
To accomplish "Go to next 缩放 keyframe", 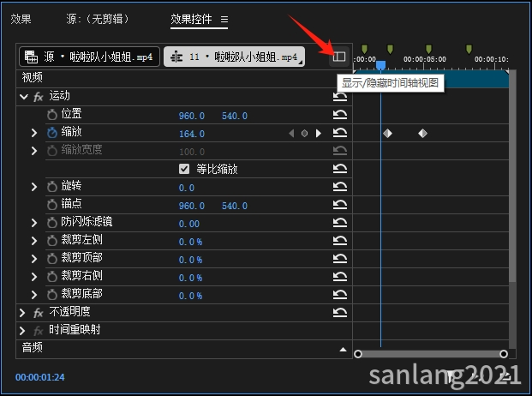I will (318, 134).
